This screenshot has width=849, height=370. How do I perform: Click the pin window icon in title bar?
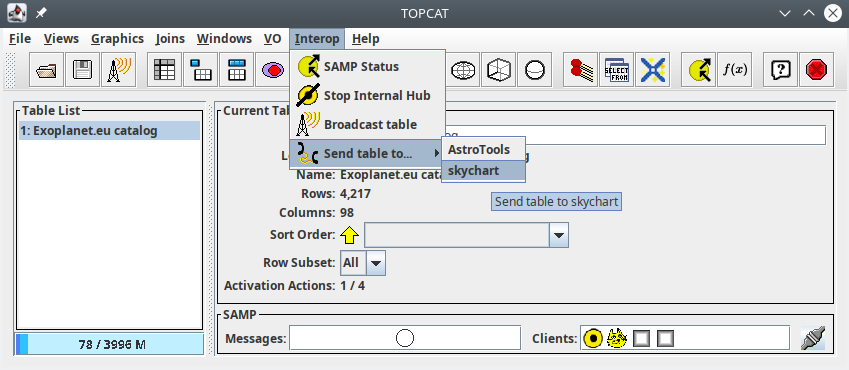coord(41,13)
